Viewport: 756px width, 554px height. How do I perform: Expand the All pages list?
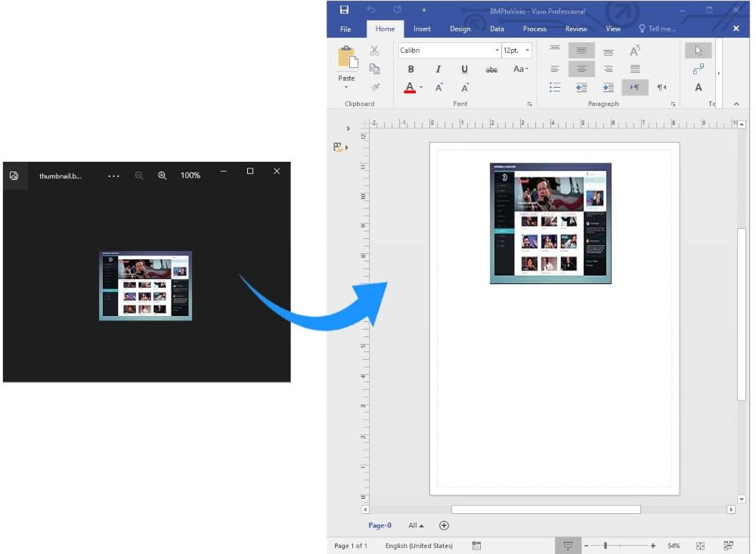coord(416,525)
